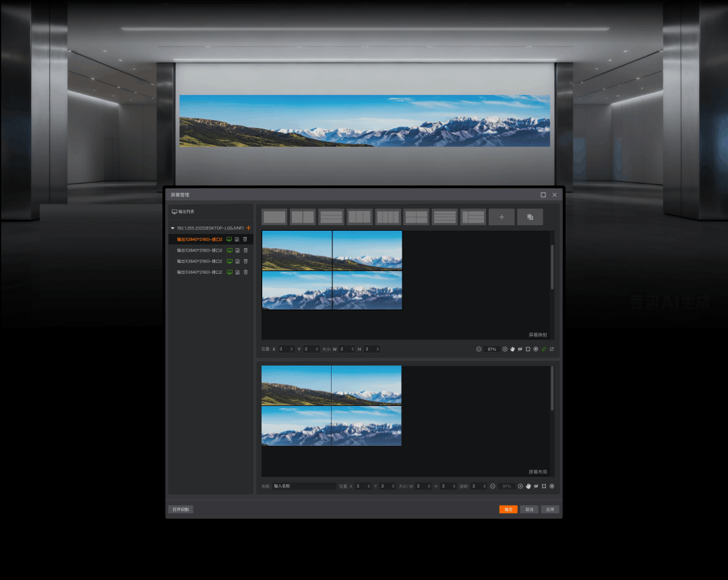Select top-left mountain tile in mapping preview

tap(297, 250)
